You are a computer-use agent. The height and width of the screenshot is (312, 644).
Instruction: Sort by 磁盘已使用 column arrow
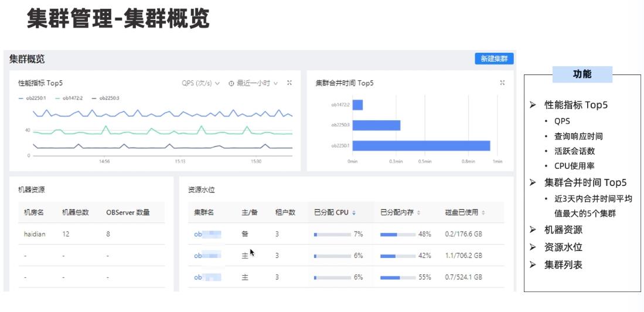tap(483, 213)
